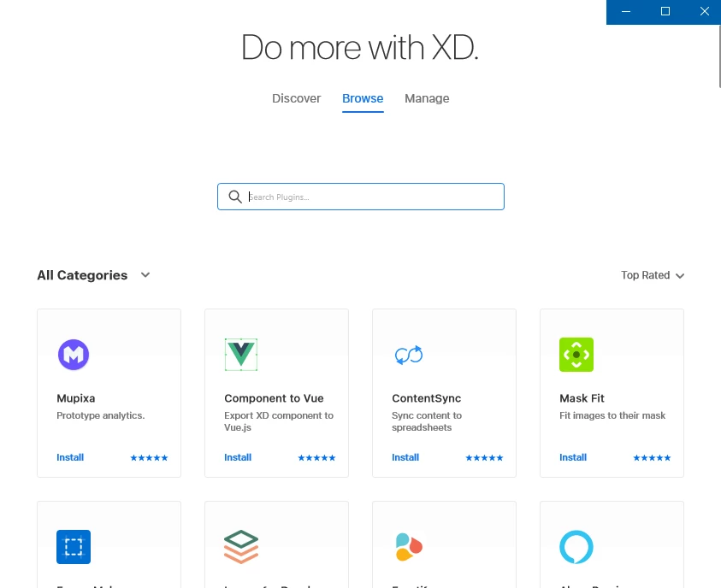The image size is (721, 588).
Task: Install the ContentSync plugin
Action: (x=405, y=457)
